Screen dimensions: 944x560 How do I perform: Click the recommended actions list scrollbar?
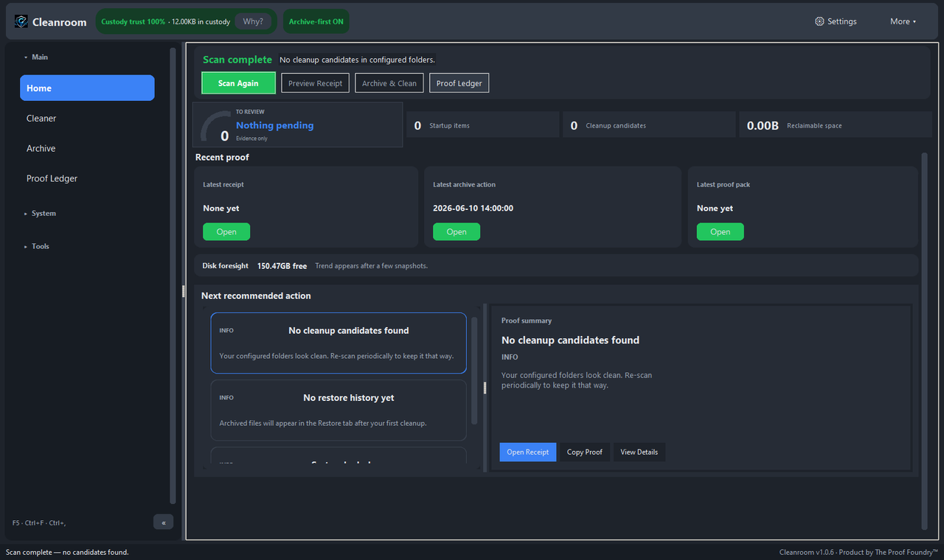click(474, 370)
